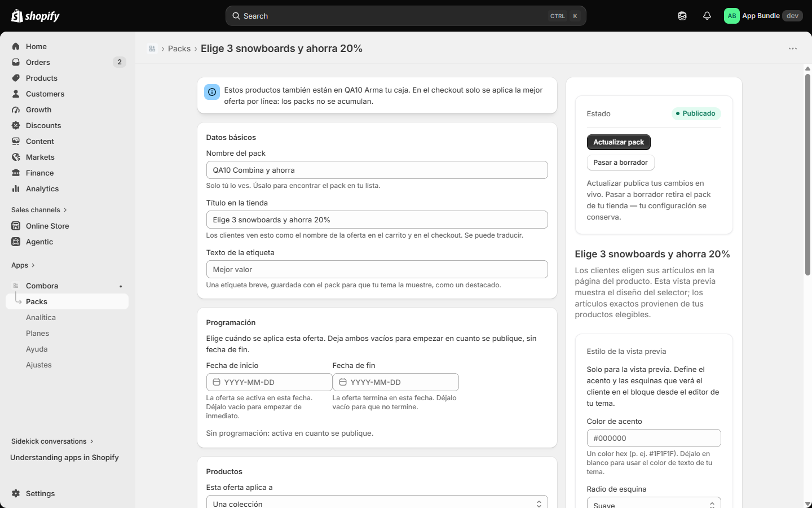Image resolution: width=812 pixels, height=508 pixels.
Task: Click the Settings gear icon
Action: tap(16, 493)
